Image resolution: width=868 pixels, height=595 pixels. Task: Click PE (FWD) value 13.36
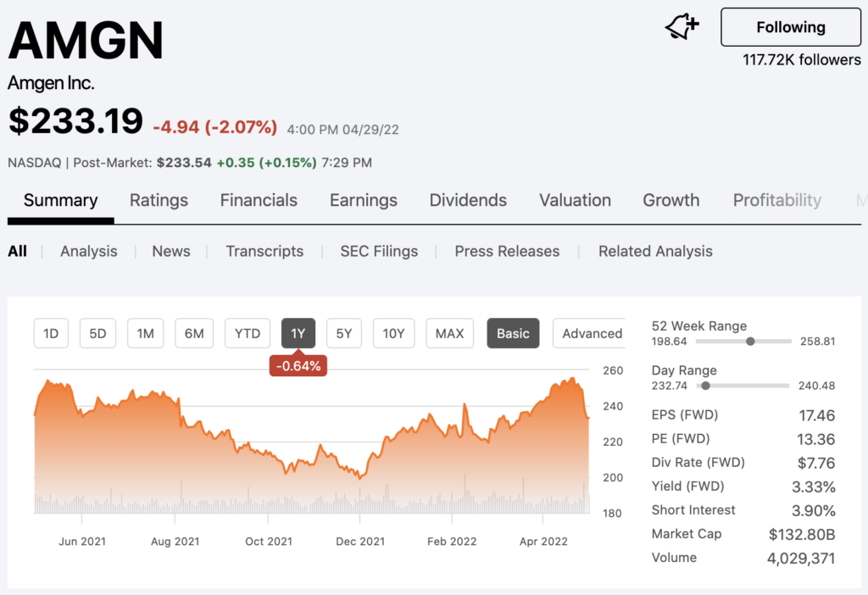(x=816, y=439)
